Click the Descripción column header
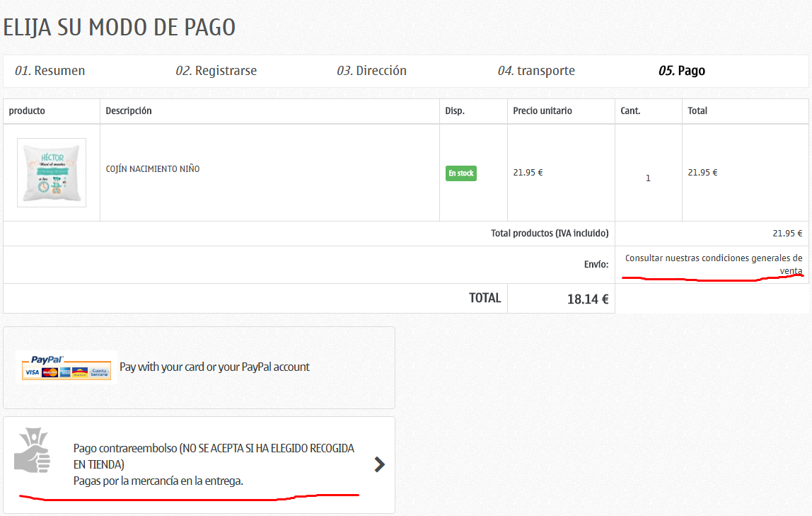This screenshot has height=516, width=812. [x=129, y=111]
